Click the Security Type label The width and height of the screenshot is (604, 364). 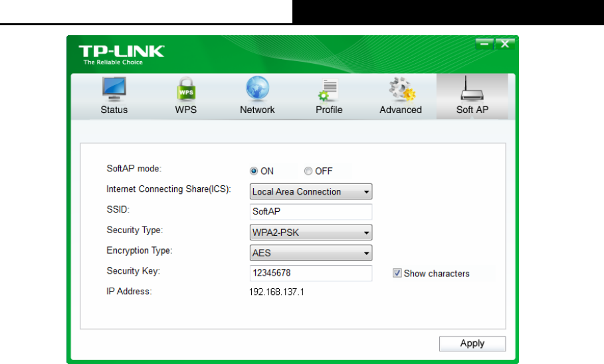pyautogui.click(x=135, y=230)
